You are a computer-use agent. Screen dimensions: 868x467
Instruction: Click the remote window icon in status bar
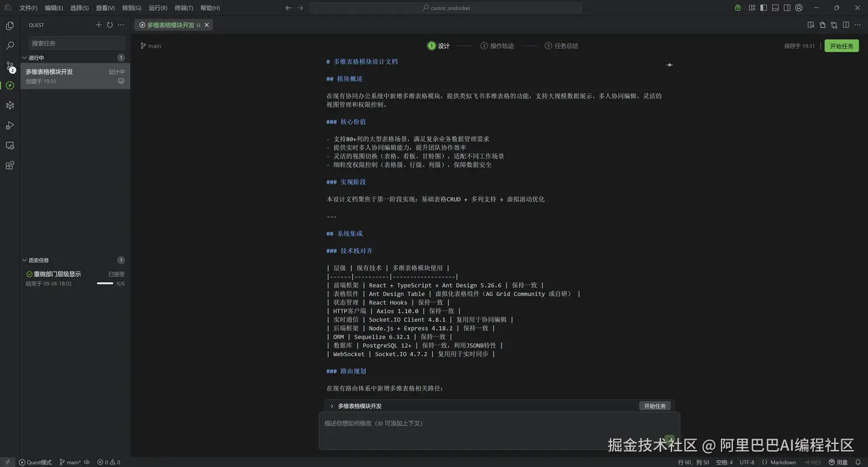point(6,462)
